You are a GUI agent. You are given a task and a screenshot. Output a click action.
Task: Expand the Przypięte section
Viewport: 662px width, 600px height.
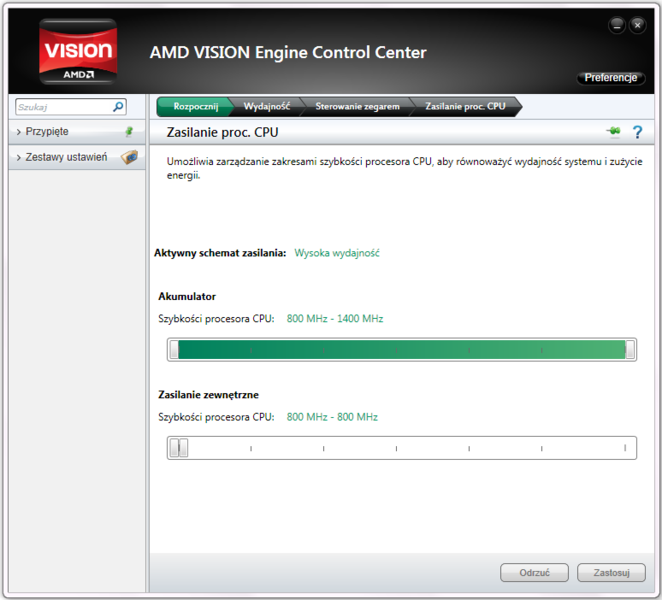[77, 132]
